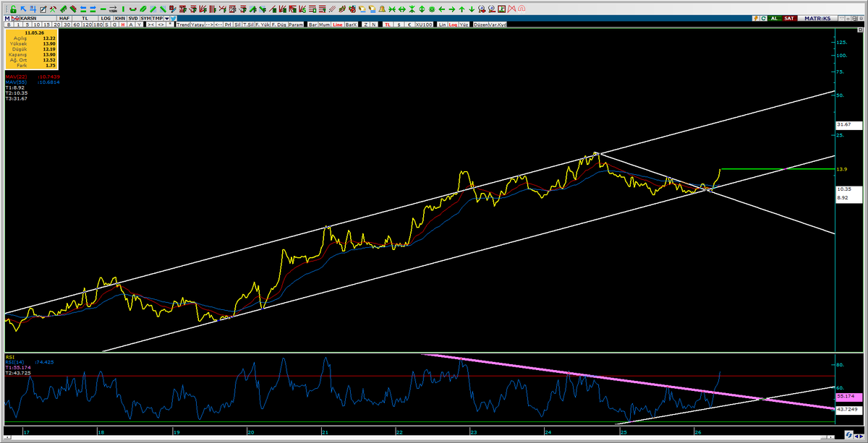This screenshot has height=443, width=868.
Task: Click the red SAT sell button
Action: pos(791,17)
